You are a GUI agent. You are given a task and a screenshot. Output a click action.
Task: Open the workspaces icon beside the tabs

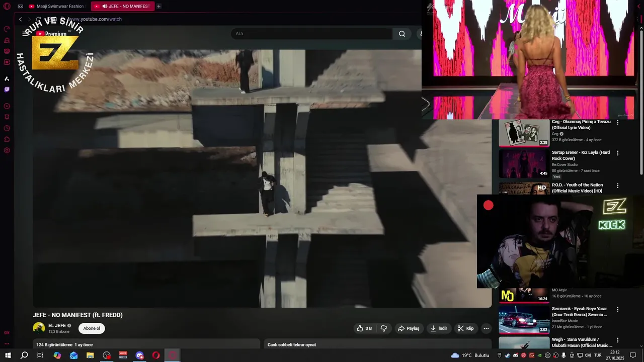pos(20,7)
